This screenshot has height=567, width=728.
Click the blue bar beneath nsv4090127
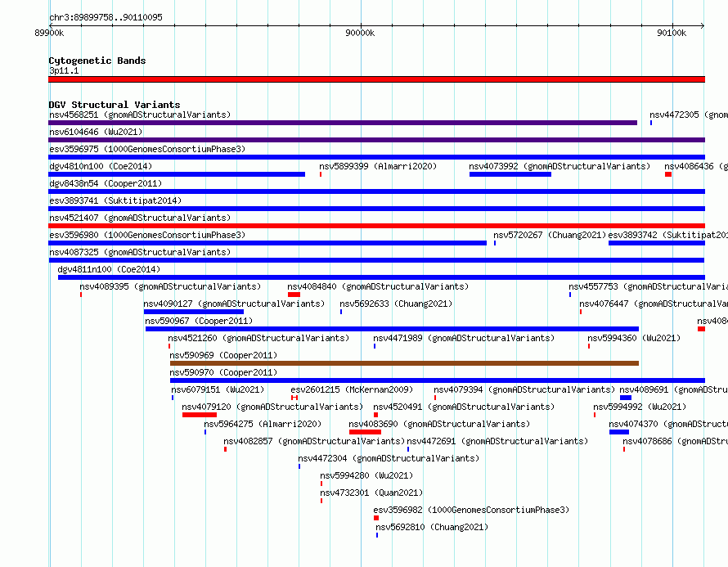point(194,312)
